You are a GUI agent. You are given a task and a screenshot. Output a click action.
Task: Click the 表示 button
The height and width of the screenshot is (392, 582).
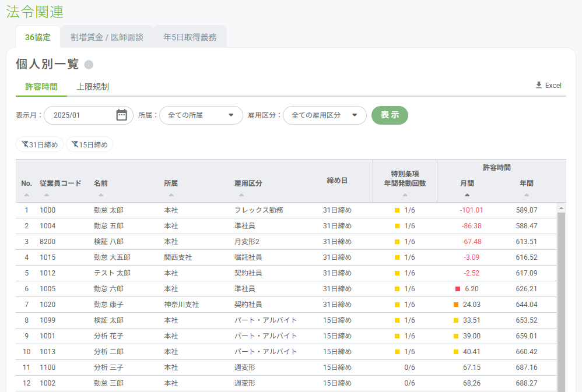390,115
